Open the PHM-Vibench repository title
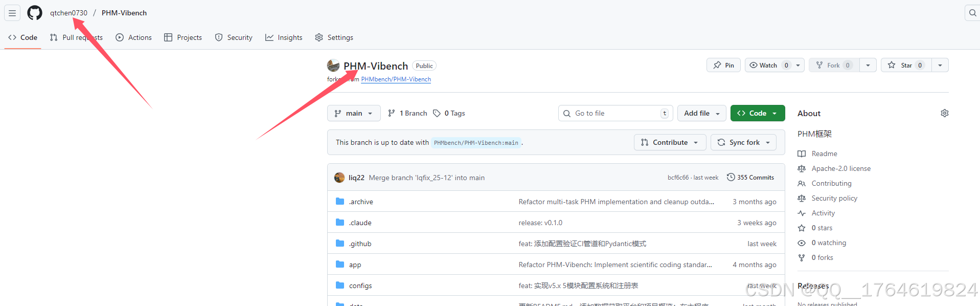The image size is (980, 306). click(x=376, y=66)
